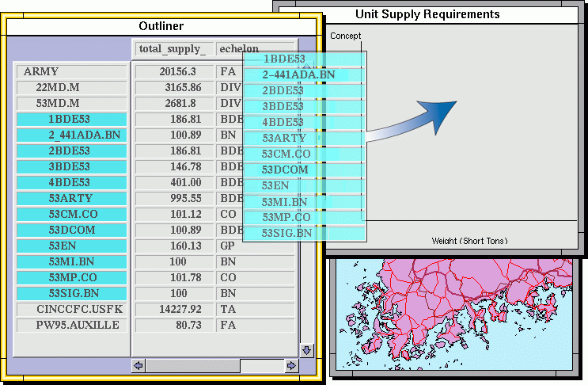Click the right scroll arrow in Outliner
Viewport: 588px width, 385px height.
(291, 366)
